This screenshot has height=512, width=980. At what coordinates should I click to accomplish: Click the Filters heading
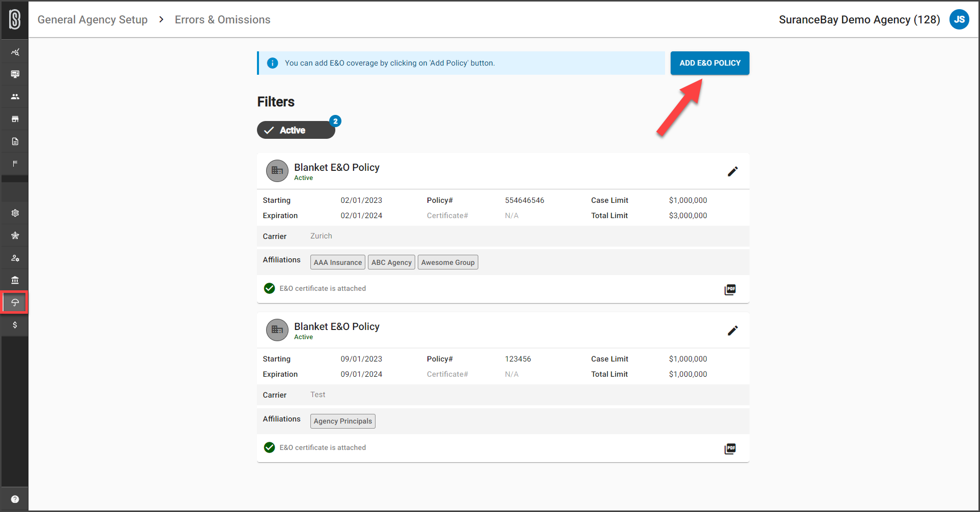[276, 102]
